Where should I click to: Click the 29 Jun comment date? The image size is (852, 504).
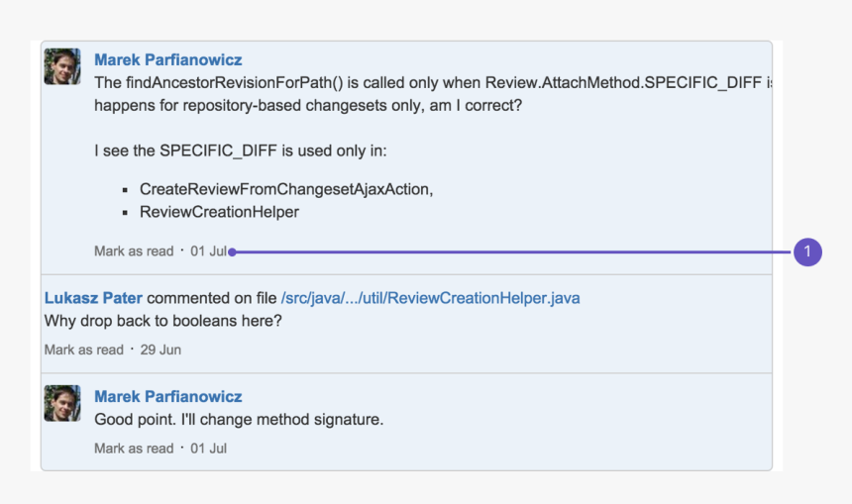[160, 350]
